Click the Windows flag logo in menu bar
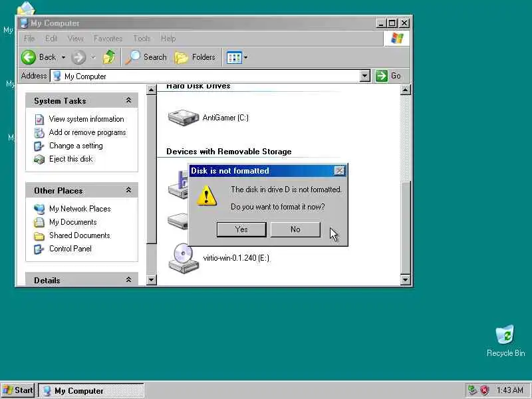This screenshot has height=399, width=532. pyautogui.click(x=397, y=38)
